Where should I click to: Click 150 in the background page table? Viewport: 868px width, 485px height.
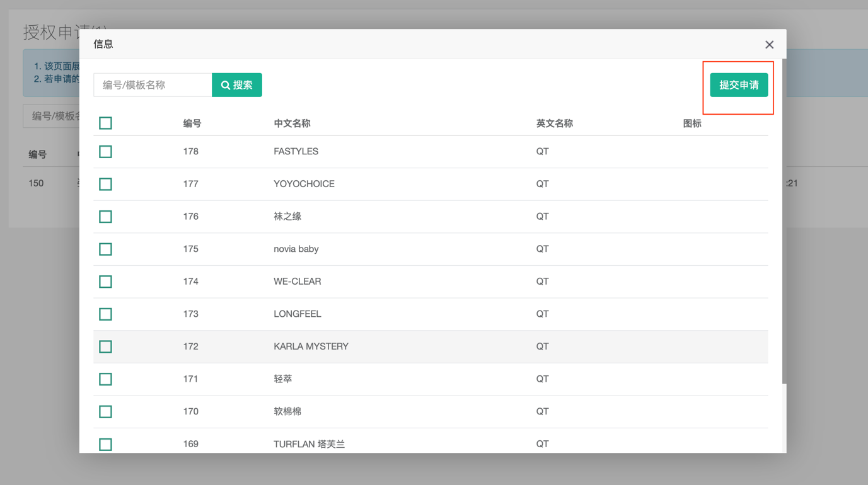point(36,183)
